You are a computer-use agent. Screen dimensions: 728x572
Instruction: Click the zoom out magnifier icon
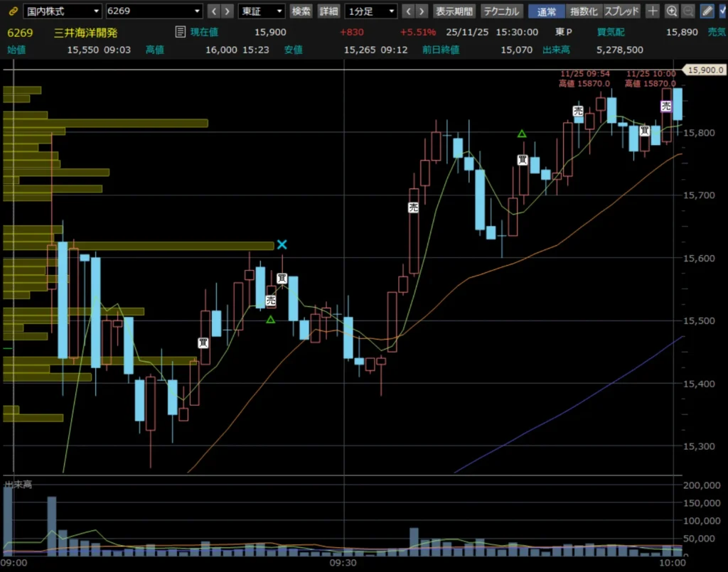(x=687, y=11)
